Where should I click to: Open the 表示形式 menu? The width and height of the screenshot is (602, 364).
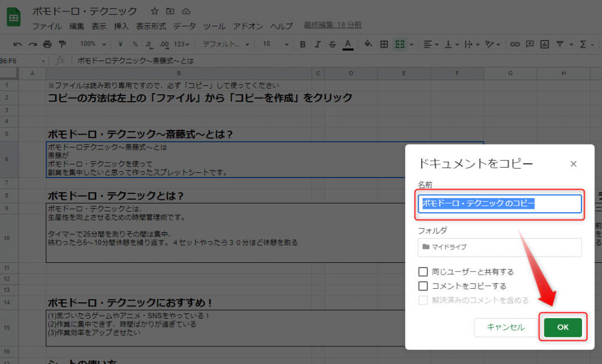[x=151, y=26]
